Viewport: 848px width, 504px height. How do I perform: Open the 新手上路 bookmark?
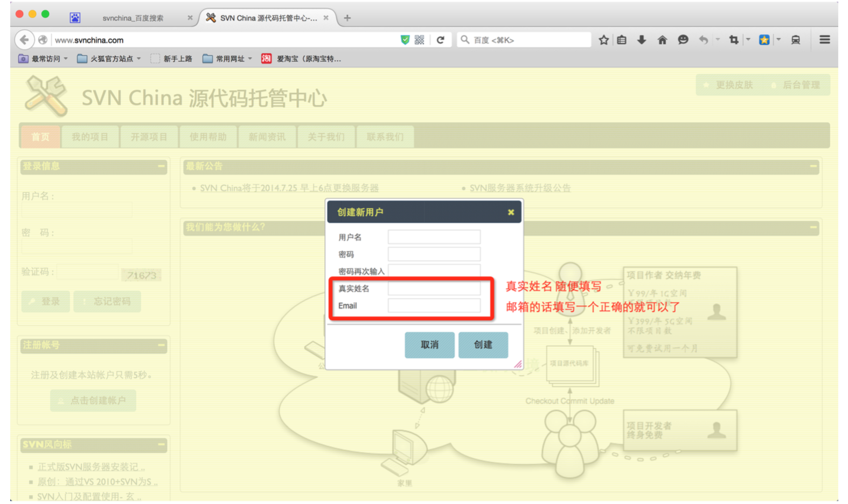[171, 59]
